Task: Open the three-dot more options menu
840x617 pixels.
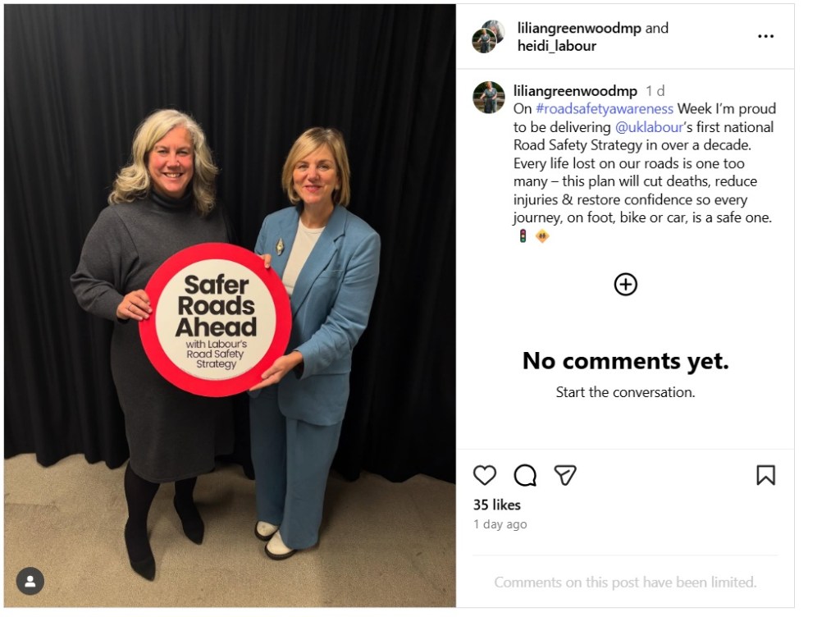Action: [765, 36]
